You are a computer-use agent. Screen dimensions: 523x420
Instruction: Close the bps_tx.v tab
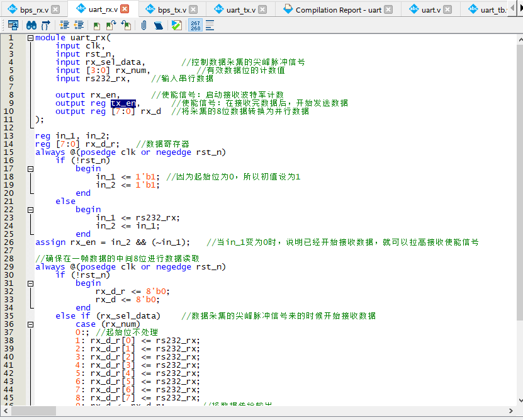click(x=193, y=9)
